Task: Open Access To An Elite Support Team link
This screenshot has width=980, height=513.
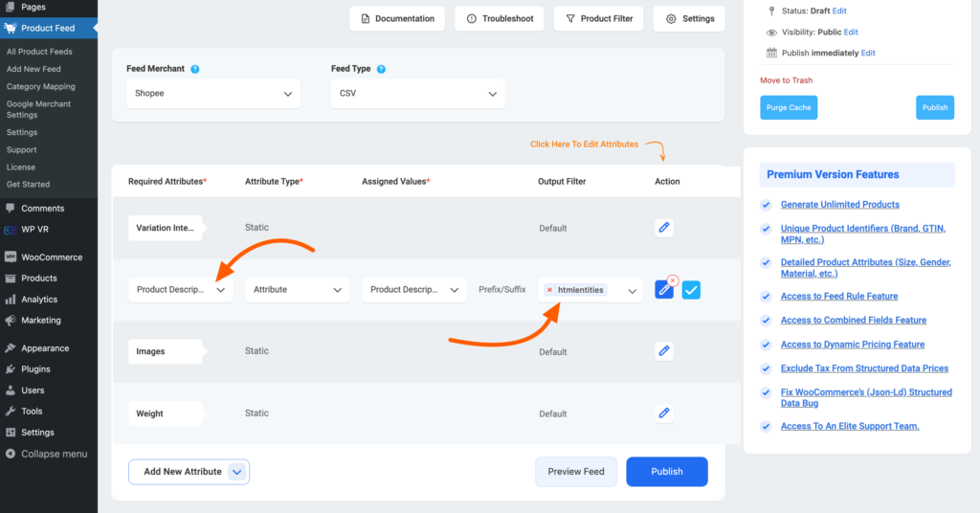Action: pos(850,427)
